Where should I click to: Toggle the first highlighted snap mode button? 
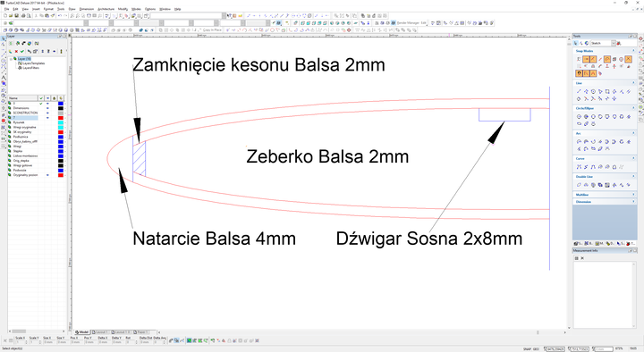[x=586, y=60]
